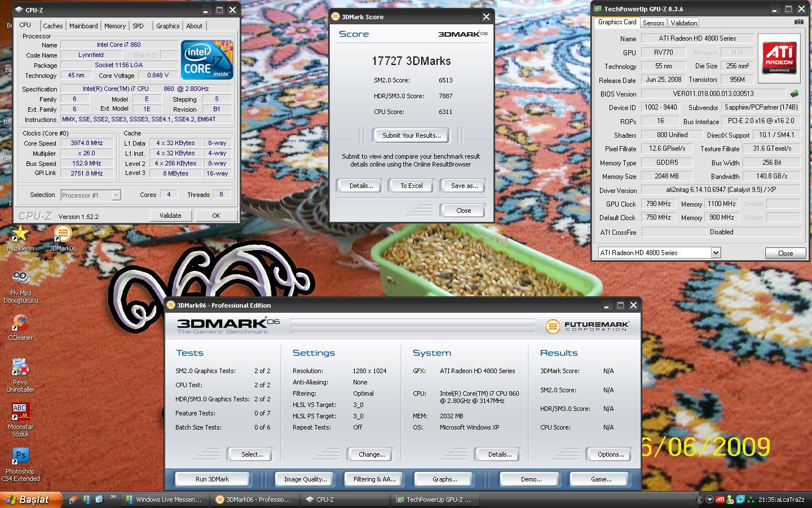Open the Müziklerim star desktop icon

20,233
